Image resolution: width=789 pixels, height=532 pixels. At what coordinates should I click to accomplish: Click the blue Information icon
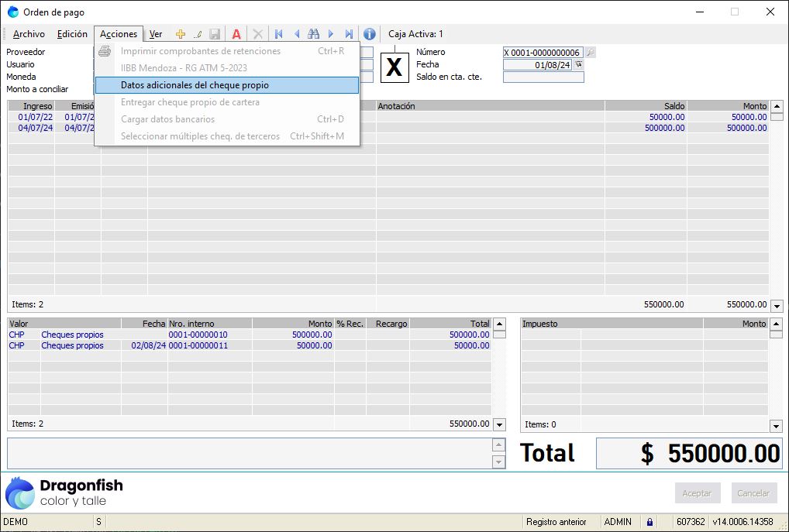[370, 34]
